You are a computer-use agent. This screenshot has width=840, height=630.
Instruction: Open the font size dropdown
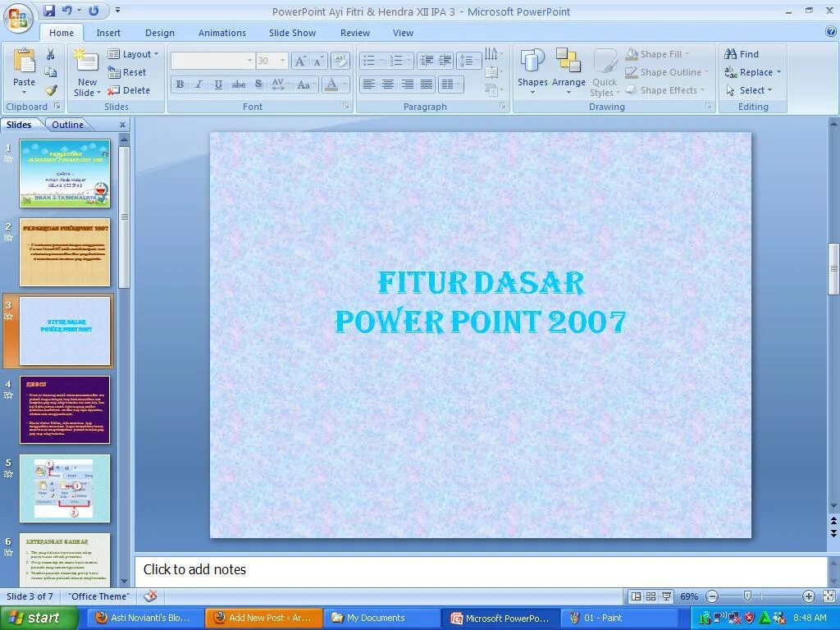click(282, 61)
